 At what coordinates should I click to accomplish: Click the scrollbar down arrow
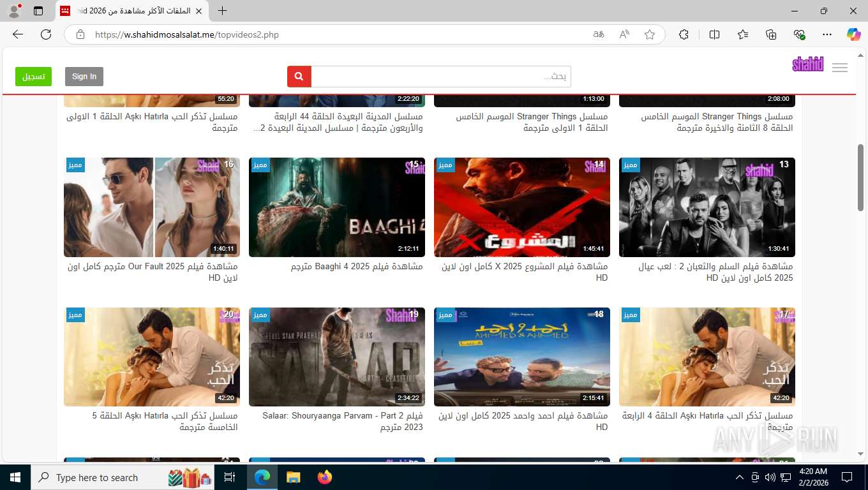pos(860,454)
